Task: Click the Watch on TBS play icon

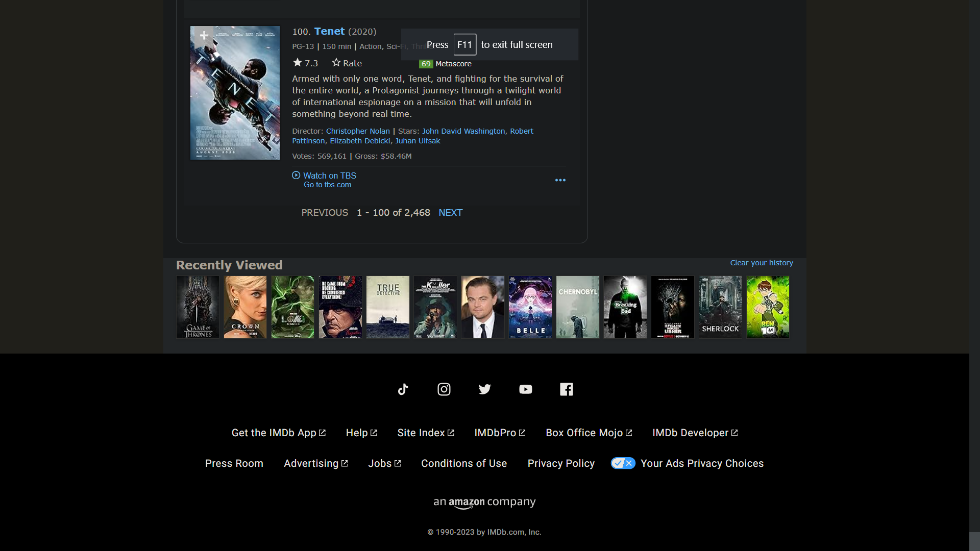Action: pos(296,176)
